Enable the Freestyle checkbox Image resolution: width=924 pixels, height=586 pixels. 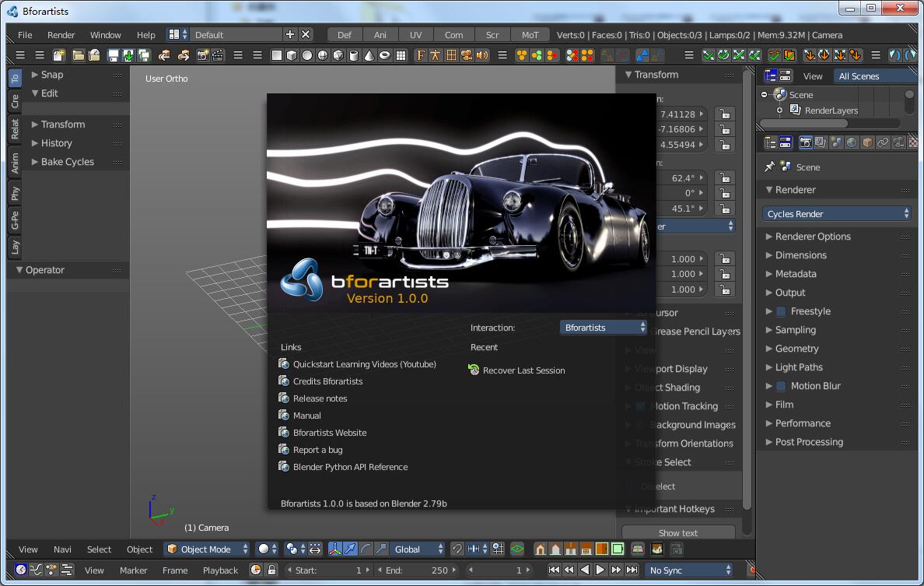pyautogui.click(x=781, y=311)
